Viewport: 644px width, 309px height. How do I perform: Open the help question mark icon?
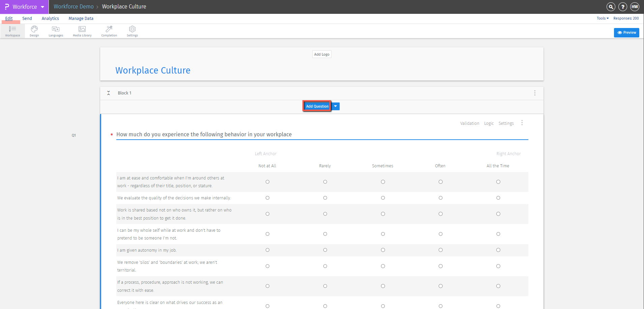coord(623,7)
